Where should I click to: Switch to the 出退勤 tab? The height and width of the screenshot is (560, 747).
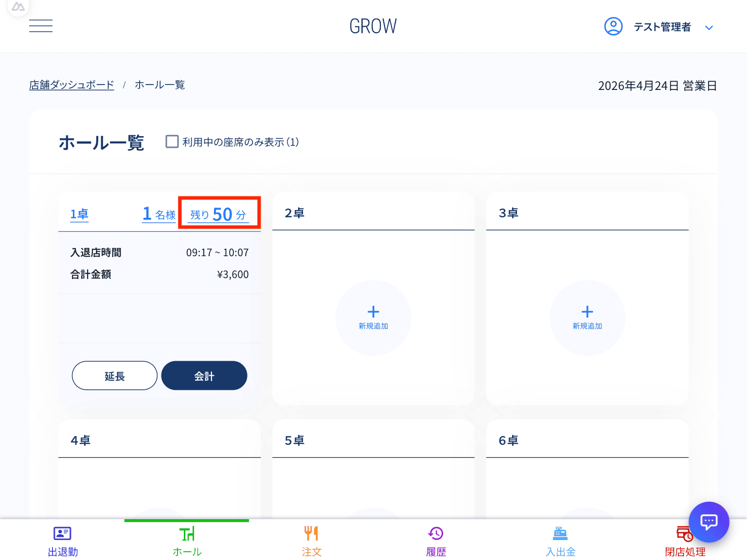click(62, 541)
